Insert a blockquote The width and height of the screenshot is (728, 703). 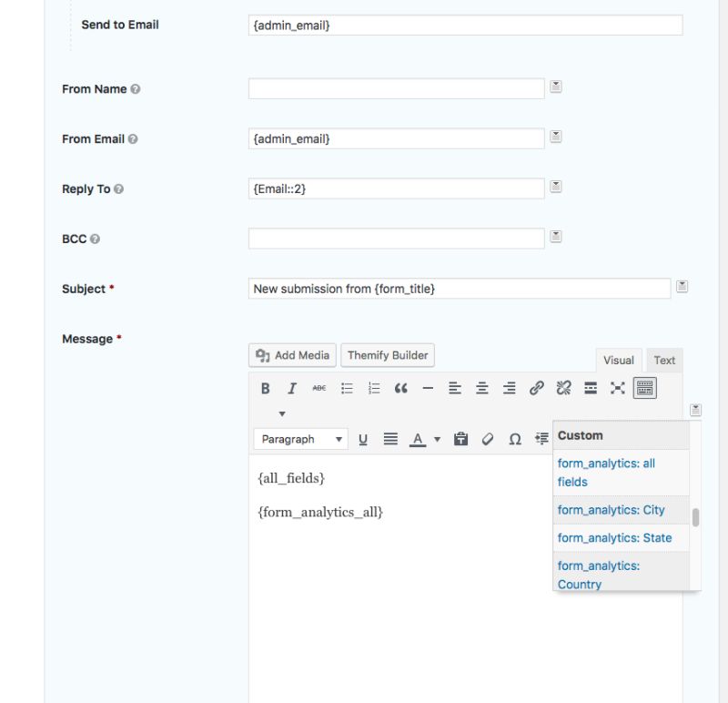(x=401, y=388)
